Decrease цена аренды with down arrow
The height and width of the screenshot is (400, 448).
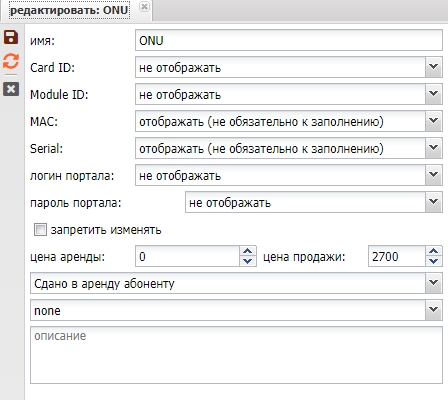click(248, 261)
